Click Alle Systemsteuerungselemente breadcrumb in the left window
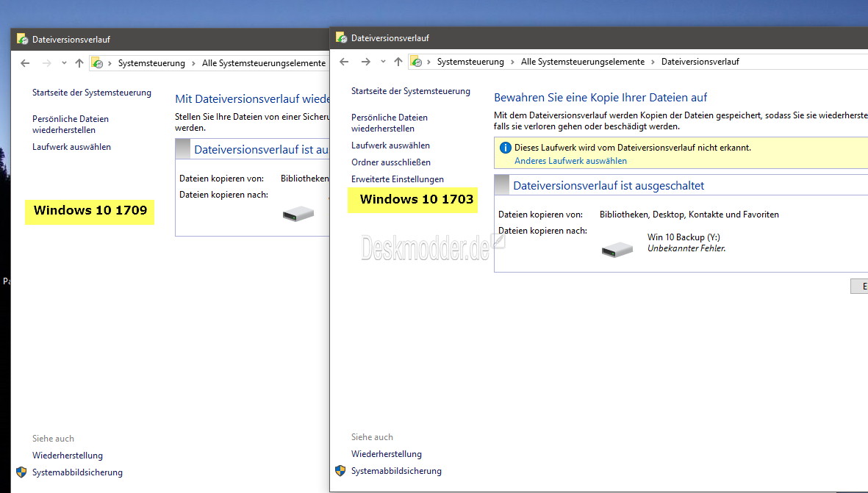 point(264,63)
